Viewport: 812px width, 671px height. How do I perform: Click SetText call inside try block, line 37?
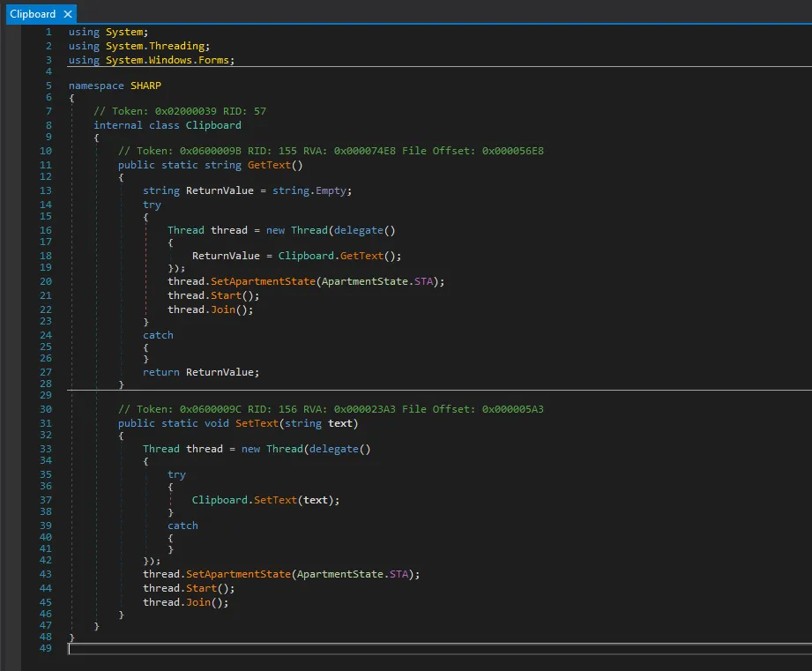(275, 500)
